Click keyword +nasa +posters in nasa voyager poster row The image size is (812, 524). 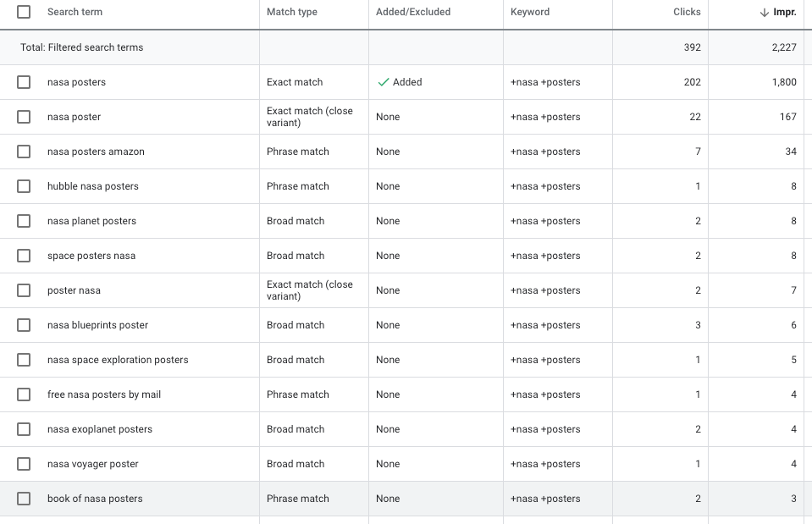[x=545, y=464]
